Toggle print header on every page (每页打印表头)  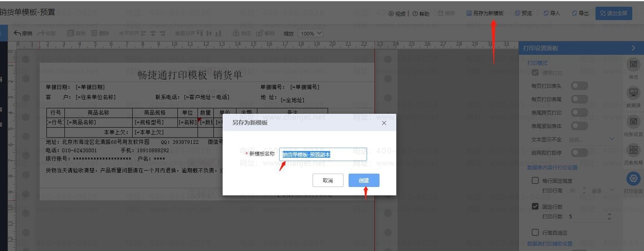coord(580,86)
